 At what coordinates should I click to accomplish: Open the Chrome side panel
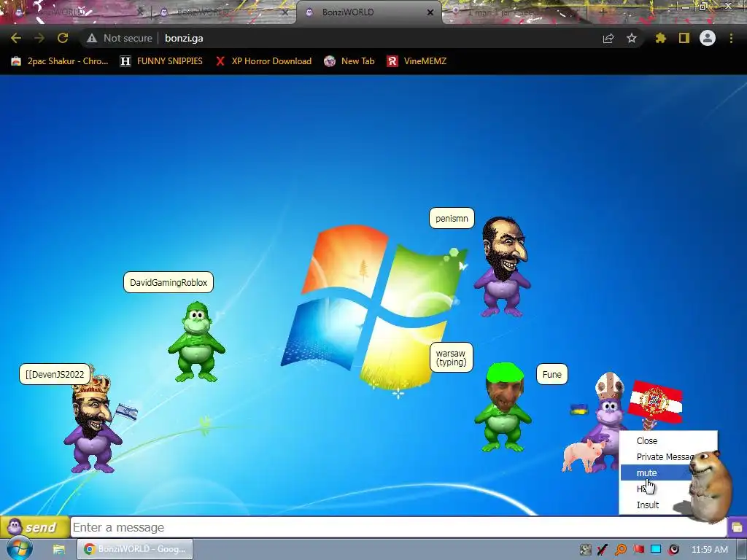(684, 38)
